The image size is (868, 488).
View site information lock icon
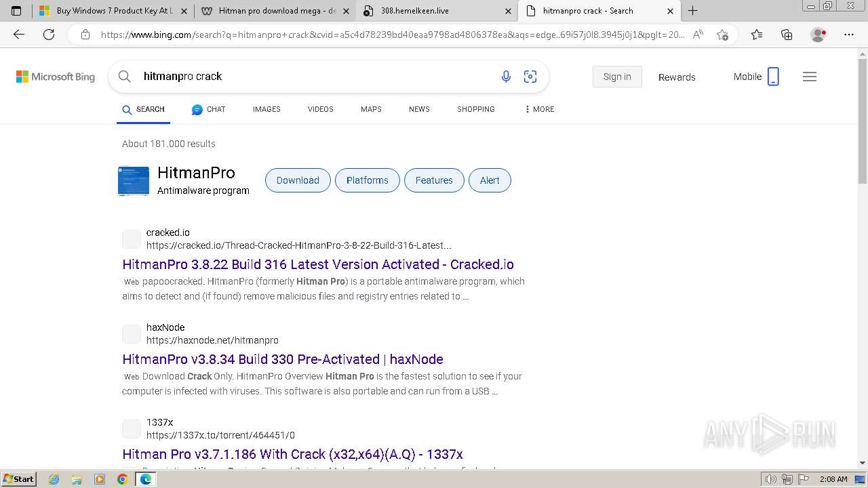pos(85,35)
